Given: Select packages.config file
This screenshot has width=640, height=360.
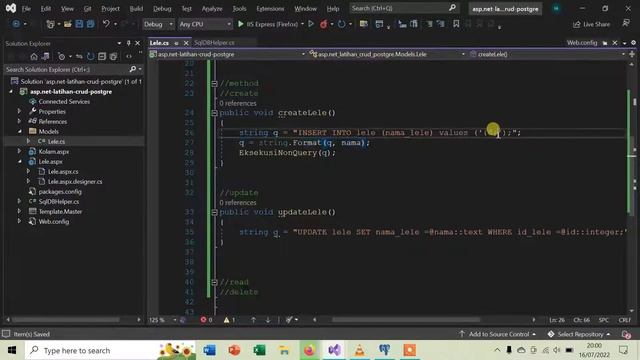Looking at the screenshot, I should coord(60,191).
